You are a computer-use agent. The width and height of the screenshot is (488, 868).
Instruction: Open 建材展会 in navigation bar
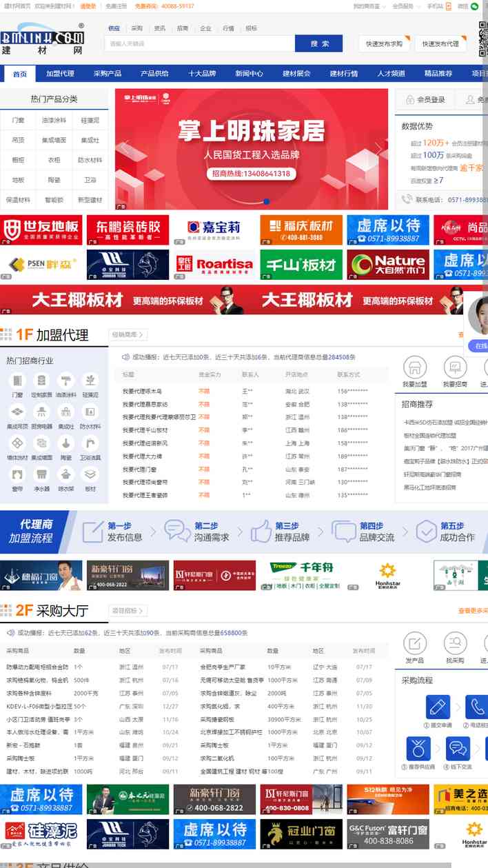296,74
